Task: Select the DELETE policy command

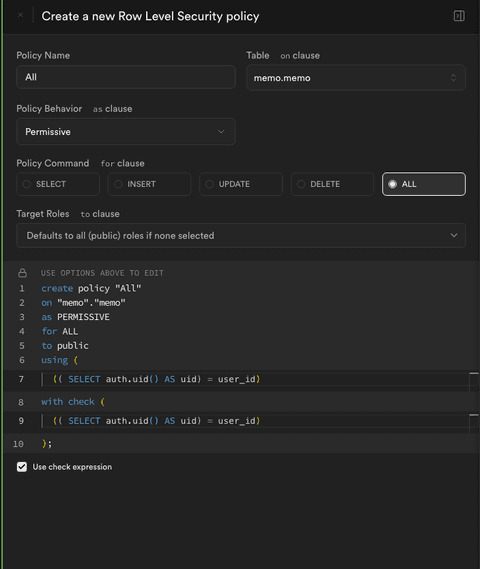Action: pos(332,184)
